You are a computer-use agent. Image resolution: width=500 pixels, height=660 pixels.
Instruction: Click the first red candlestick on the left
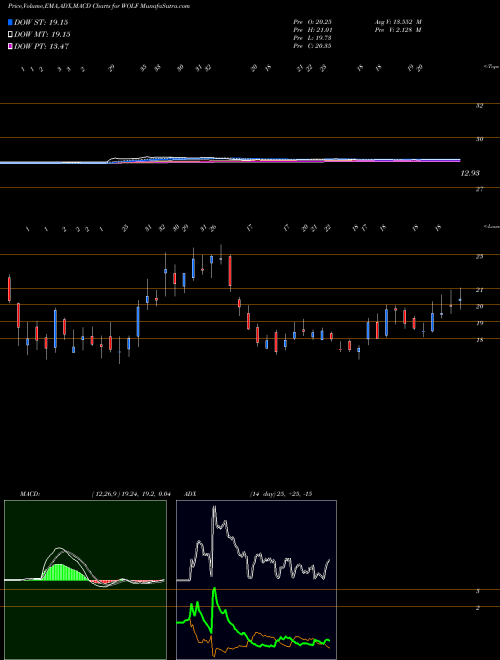coord(9,289)
